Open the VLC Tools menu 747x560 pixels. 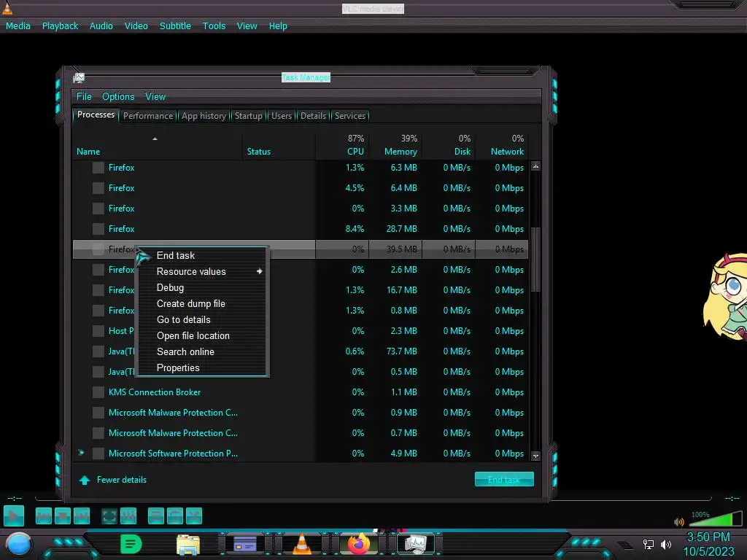(214, 26)
